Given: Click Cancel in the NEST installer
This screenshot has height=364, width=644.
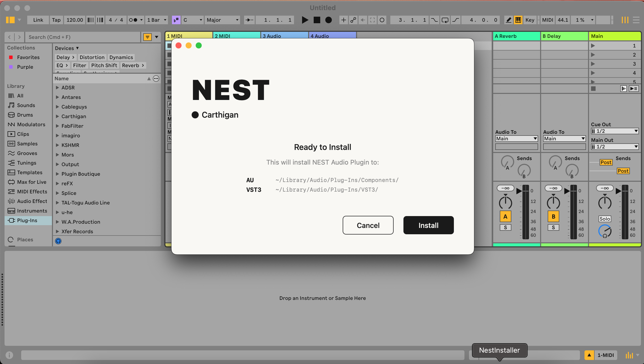Looking at the screenshot, I should (x=368, y=225).
